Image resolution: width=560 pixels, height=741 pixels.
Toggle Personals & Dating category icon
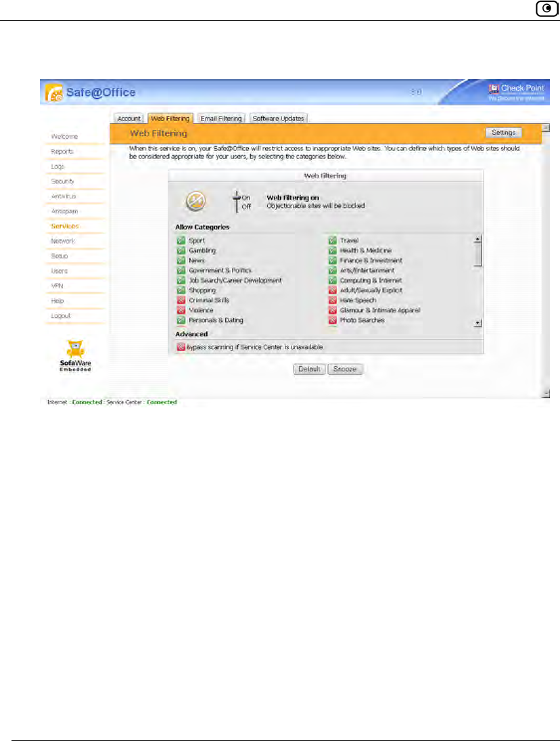pos(181,320)
